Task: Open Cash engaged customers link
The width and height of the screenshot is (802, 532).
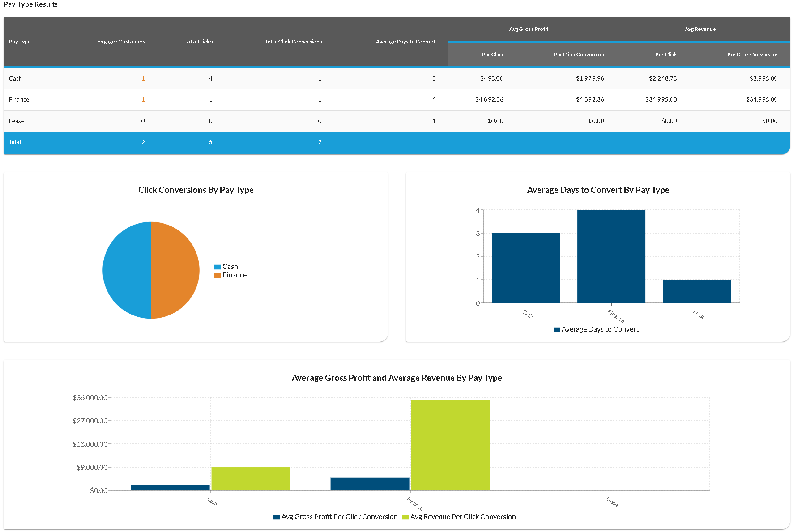Action: click(x=143, y=78)
